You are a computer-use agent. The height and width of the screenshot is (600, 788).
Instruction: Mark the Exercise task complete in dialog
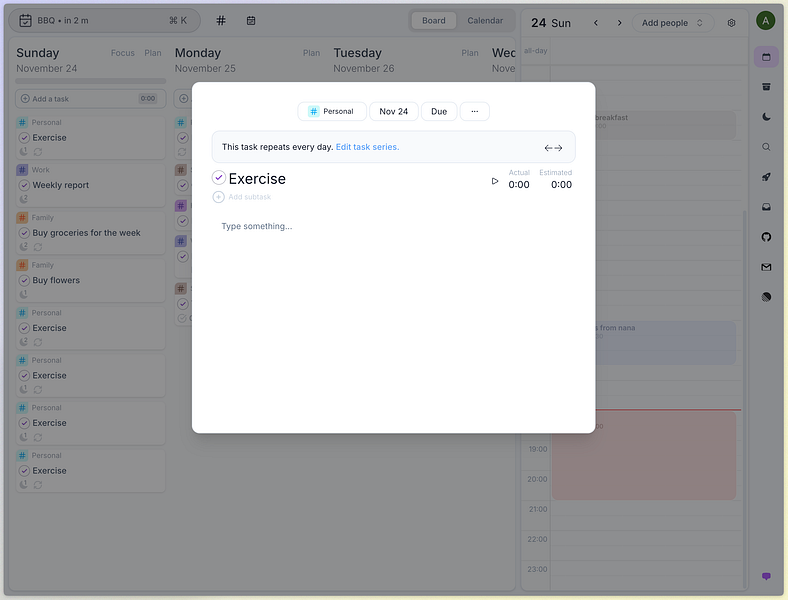(x=218, y=177)
